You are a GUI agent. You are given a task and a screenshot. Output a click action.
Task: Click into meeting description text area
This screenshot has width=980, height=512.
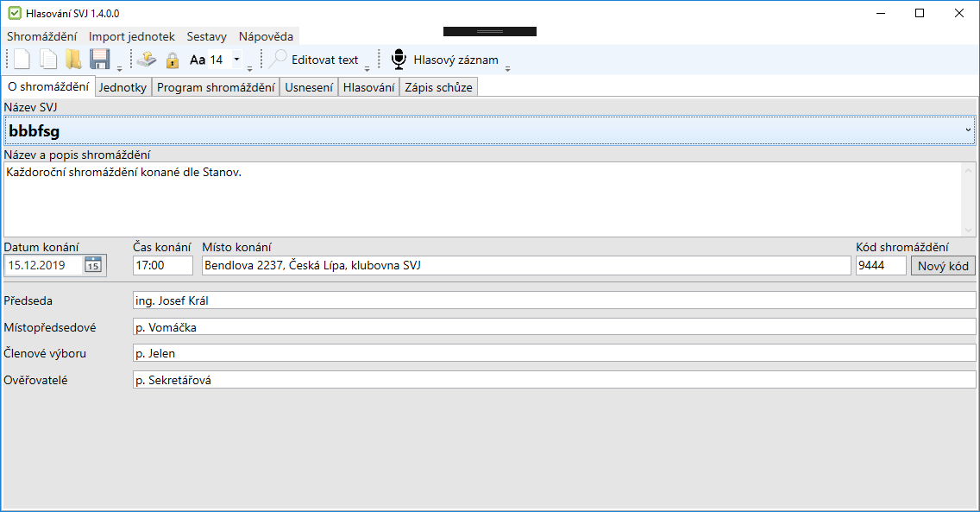click(482, 199)
